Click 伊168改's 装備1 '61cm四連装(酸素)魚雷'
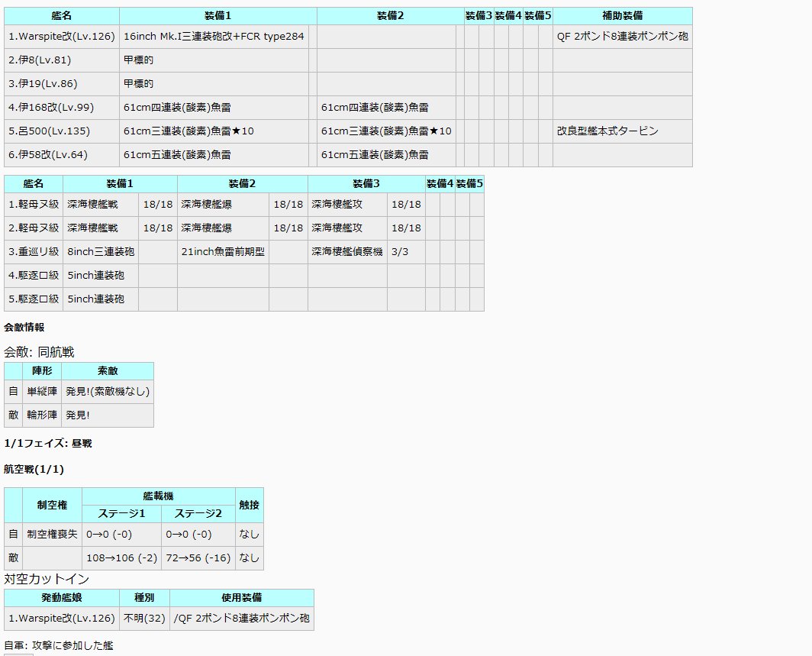This screenshot has width=812, height=656. click(214, 108)
